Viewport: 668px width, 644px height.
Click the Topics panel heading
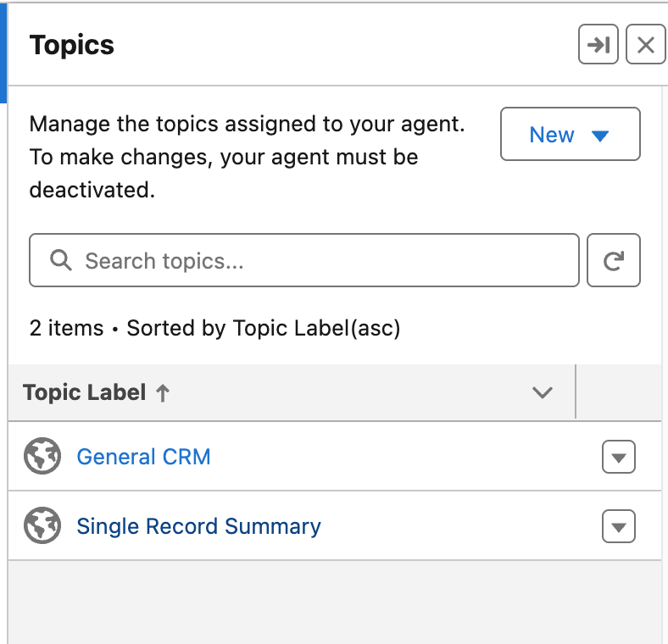pyautogui.click(x=72, y=45)
